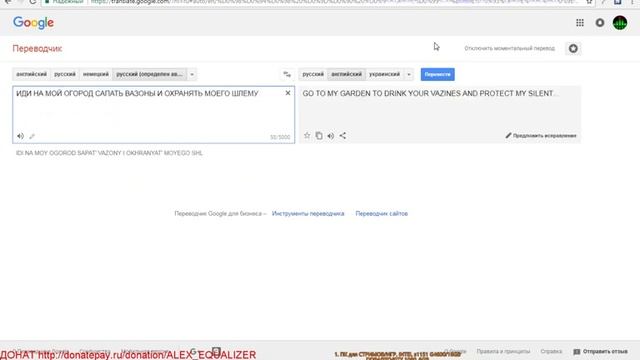Click the Отправить отзыв feedback button
Screen dimensions: 640x360
pyautogui.click(x=601, y=351)
